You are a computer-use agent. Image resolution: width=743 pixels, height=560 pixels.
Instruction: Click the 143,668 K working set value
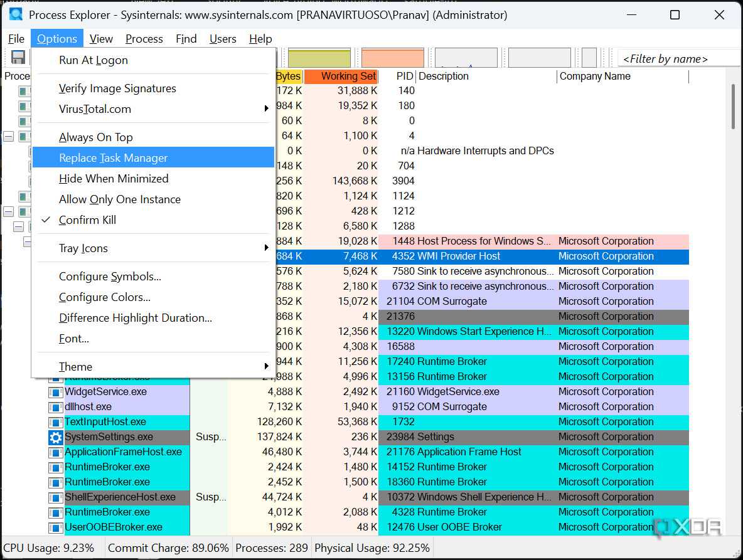(355, 181)
